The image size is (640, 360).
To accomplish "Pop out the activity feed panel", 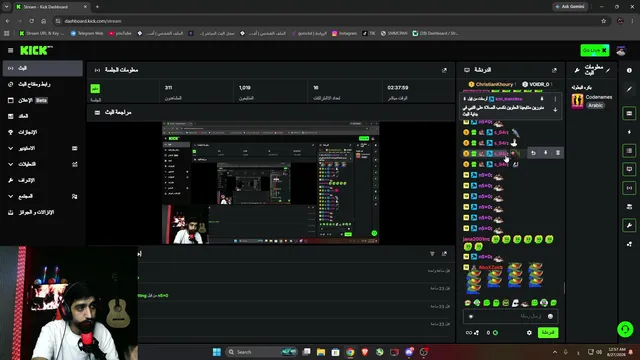I will click(x=444, y=254).
